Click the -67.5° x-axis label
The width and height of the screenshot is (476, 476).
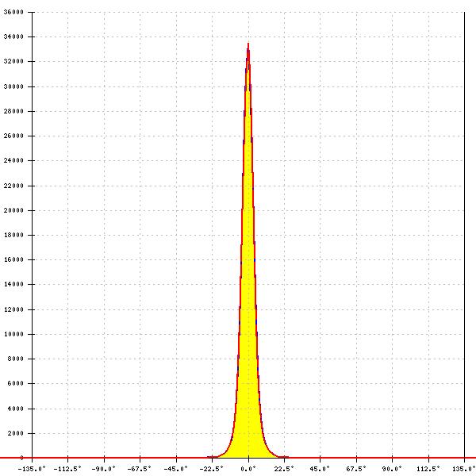click(x=140, y=469)
